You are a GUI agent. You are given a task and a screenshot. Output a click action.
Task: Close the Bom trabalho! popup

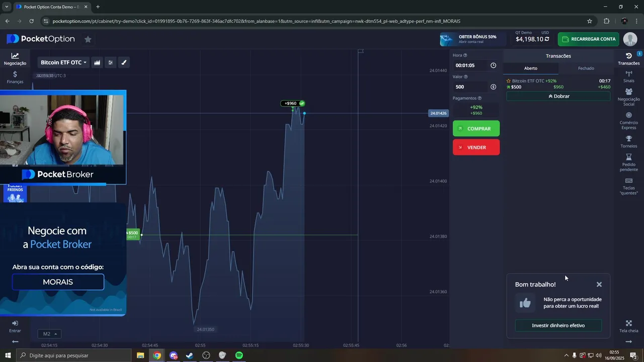[x=599, y=285]
